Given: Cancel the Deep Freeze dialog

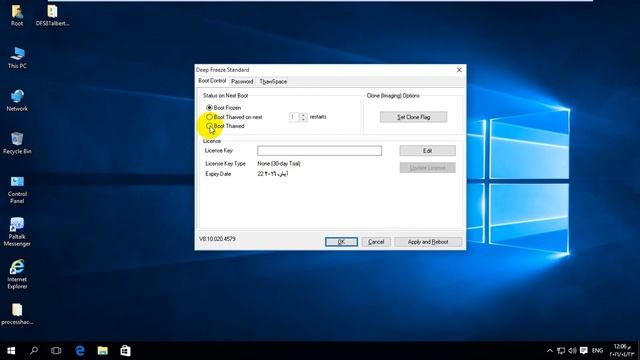Looking at the screenshot, I should [x=376, y=242].
